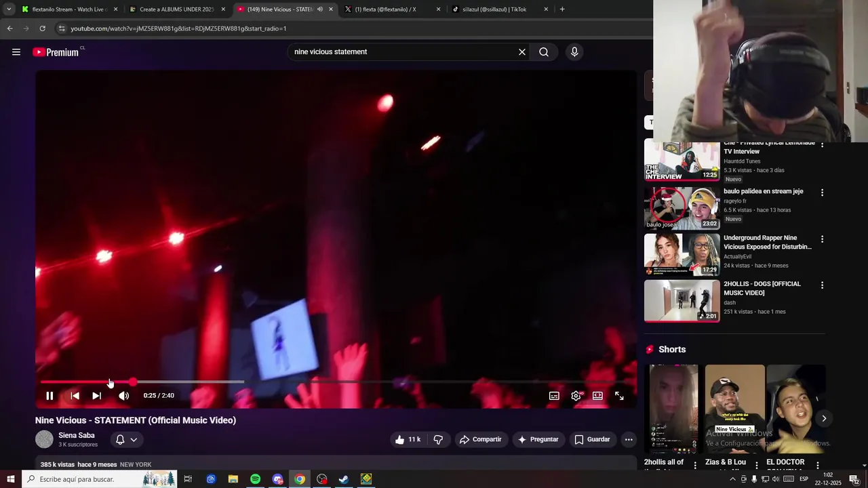Like the video (11 k)

408,439
